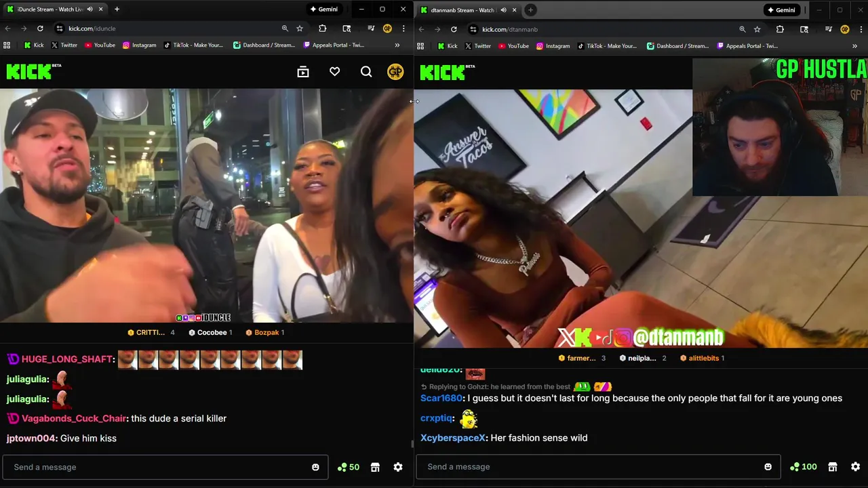Go back in the left browser window
This screenshot has height=488, width=868.
point(7,28)
